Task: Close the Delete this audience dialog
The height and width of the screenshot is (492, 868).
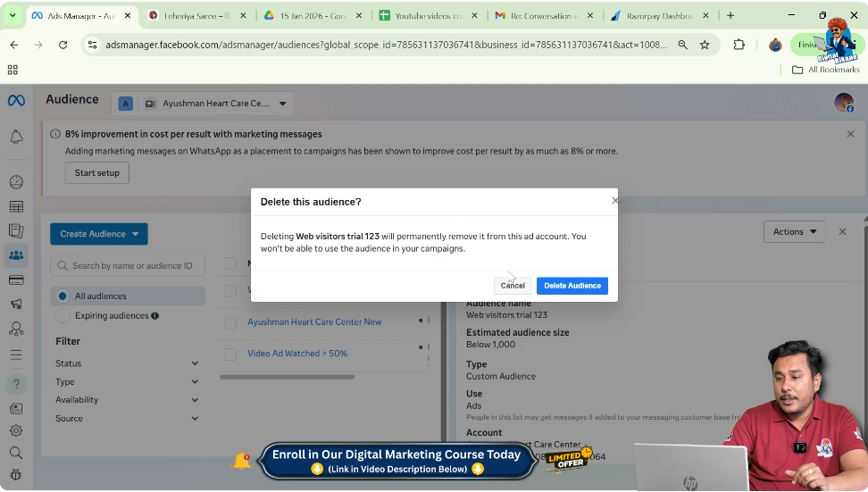Action: point(614,200)
